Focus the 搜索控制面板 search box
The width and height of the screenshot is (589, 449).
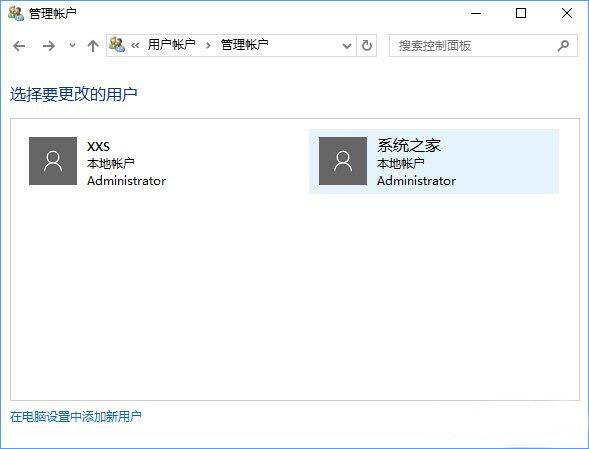pyautogui.click(x=483, y=46)
